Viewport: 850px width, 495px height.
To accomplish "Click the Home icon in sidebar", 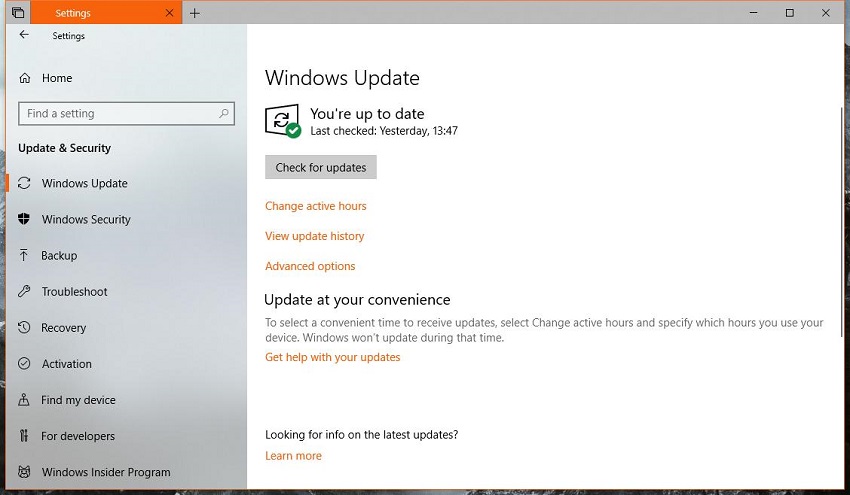I will 24,78.
